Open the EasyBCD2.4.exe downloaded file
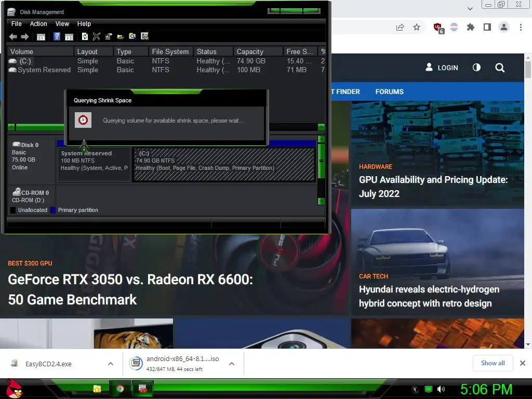 click(48, 364)
